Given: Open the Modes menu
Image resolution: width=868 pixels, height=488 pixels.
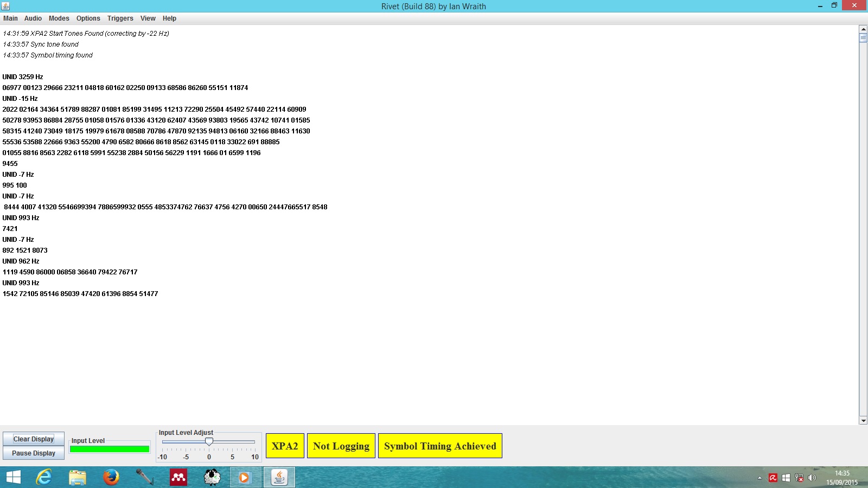Looking at the screenshot, I should pyautogui.click(x=59, y=18).
